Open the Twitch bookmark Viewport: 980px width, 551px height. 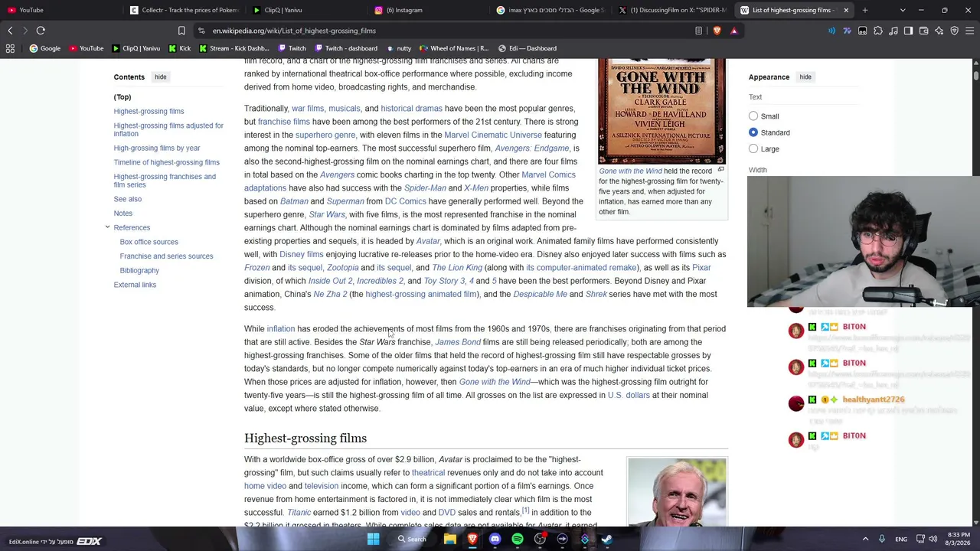tap(292, 48)
